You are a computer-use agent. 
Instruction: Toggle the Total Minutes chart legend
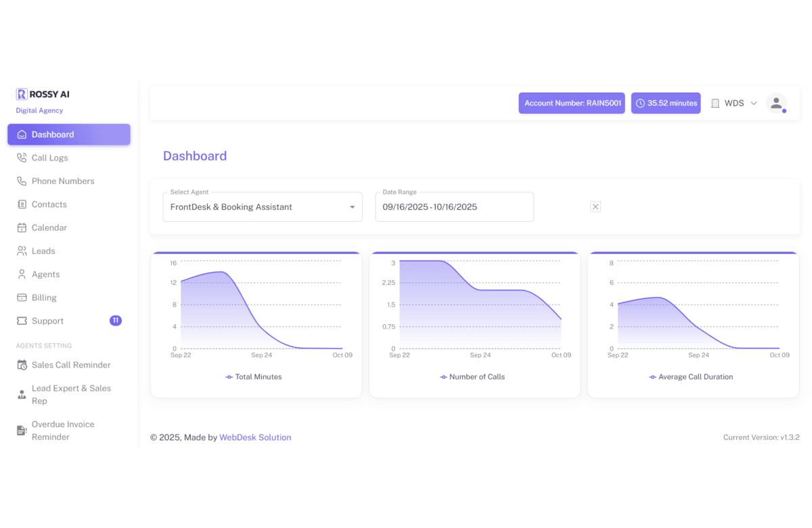pyautogui.click(x=253, y=377)
